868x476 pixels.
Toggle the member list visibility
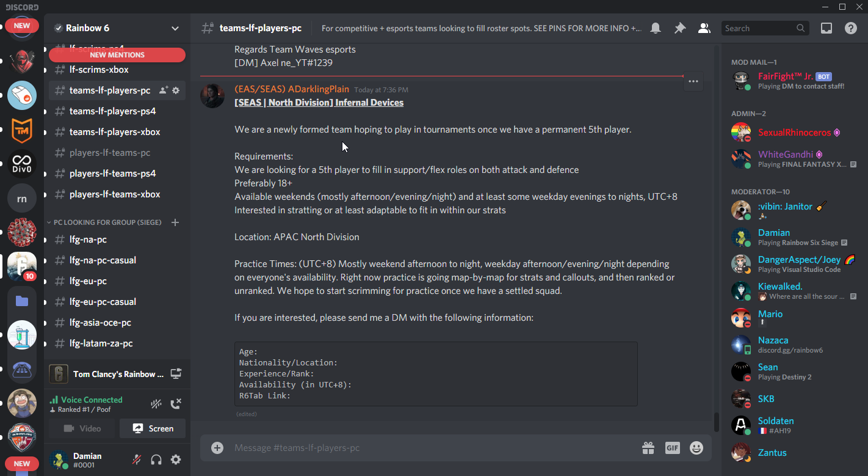coord(704,28)
